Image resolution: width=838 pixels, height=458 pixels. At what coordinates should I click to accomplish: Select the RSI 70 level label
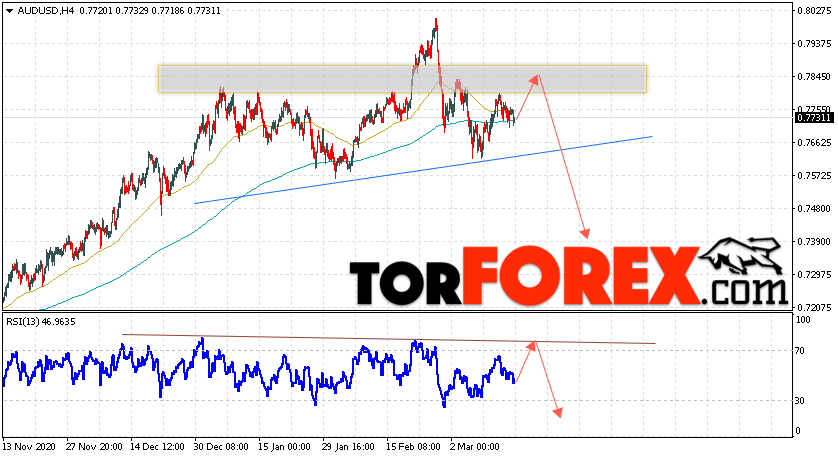click(x=800, y=351)
